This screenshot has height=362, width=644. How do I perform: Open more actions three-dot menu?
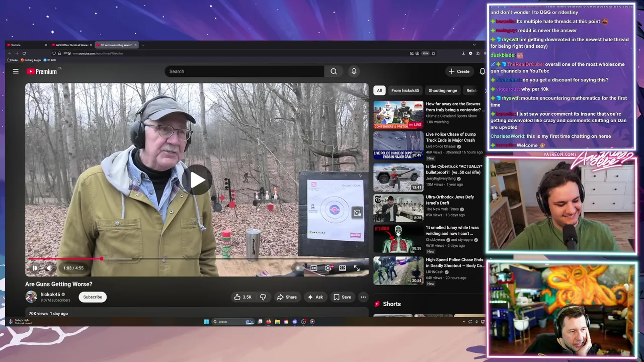click(x=363, y=297)
